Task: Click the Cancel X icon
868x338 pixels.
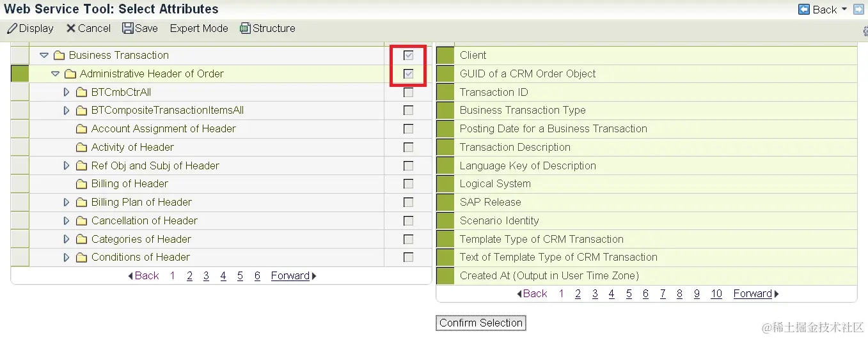Action: [x=71, y=28]
